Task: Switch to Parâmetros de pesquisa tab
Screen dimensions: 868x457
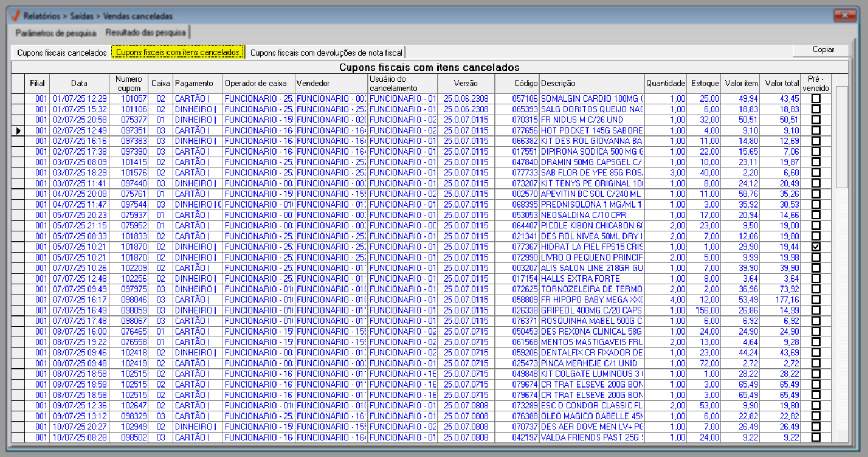Action: 56,33
